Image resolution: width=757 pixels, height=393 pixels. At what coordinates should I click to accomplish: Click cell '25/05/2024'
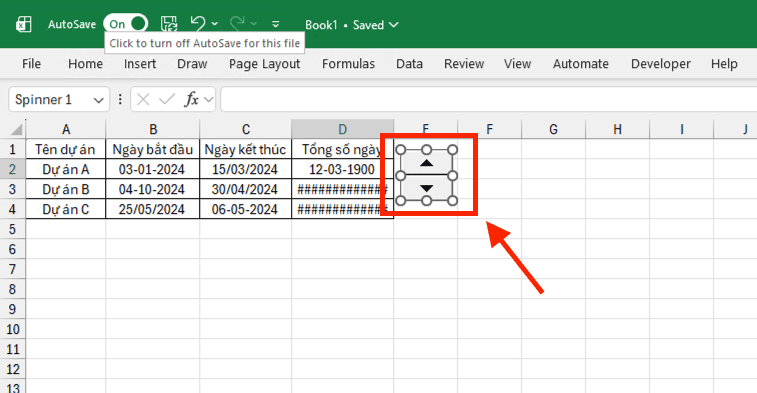(x=153, y=209)
